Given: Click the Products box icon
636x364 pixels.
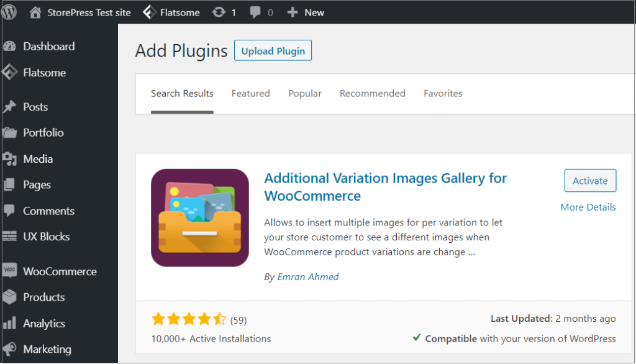Looking at the screenshot, I should 10,297.
